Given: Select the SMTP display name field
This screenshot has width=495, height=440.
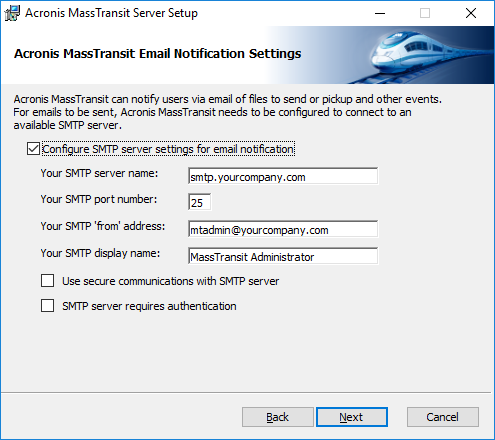Looking at the screenshot, I should point(283,256).
